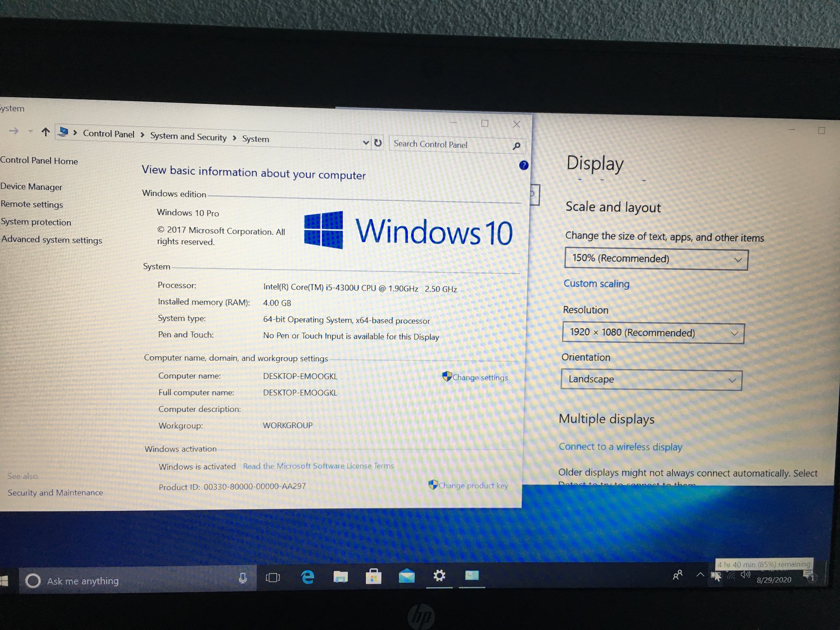840x630 pixels.
Task: Click the Up arrow navigation button
Action: point(45,132)
